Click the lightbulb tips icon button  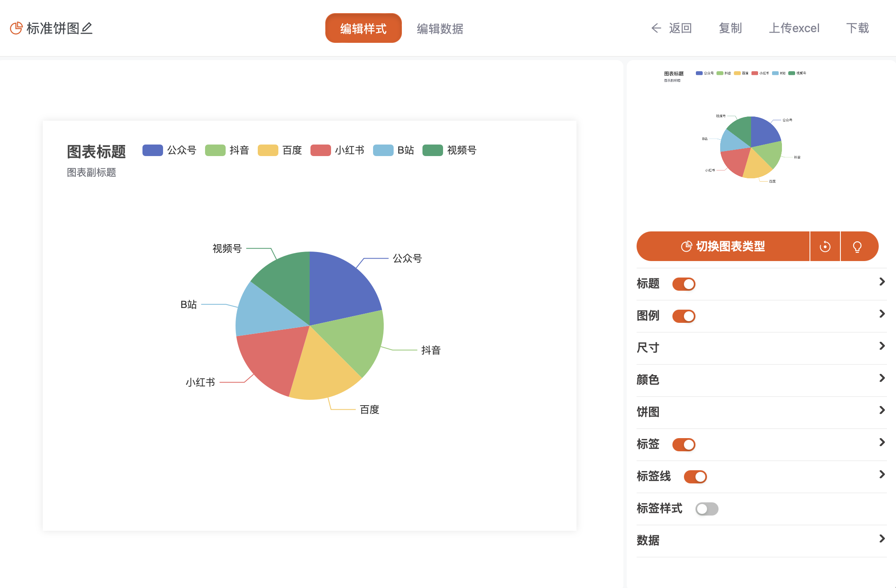point(858,246)
